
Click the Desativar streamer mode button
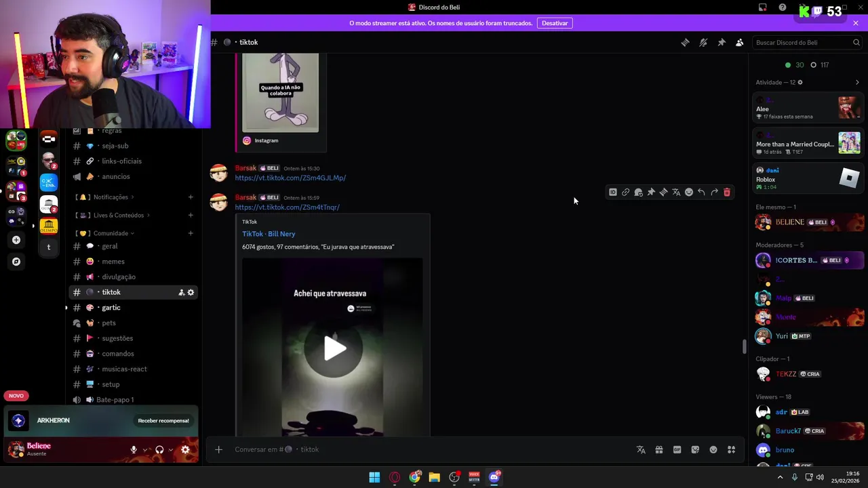pyautogui.click(x=555, y=23)
